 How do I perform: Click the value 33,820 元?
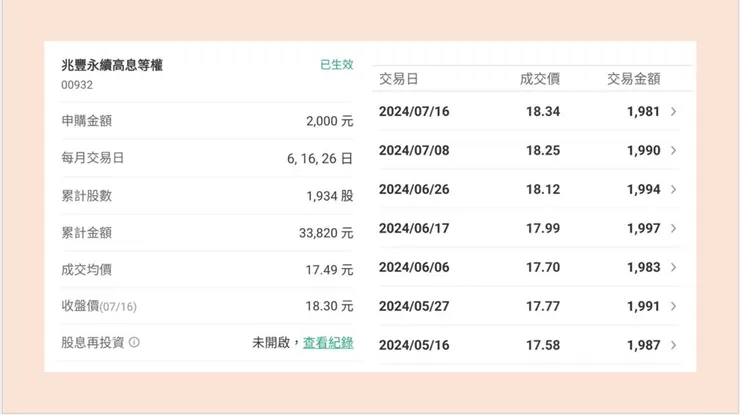[326, 233]
